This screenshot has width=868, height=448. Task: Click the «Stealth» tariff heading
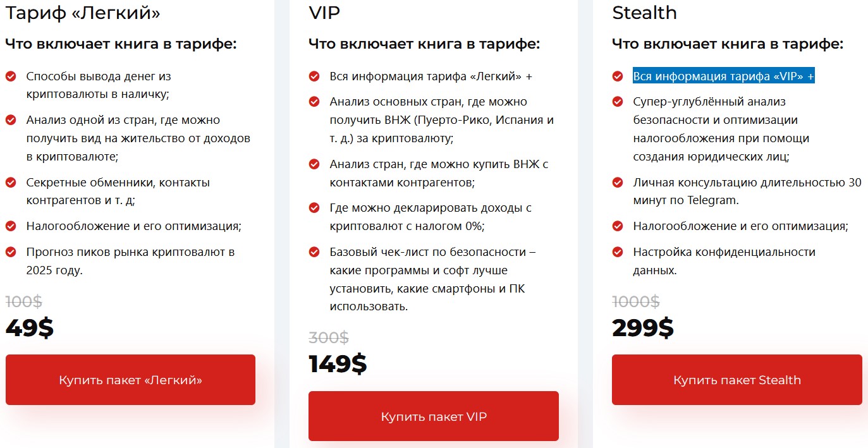coord(644,13)
